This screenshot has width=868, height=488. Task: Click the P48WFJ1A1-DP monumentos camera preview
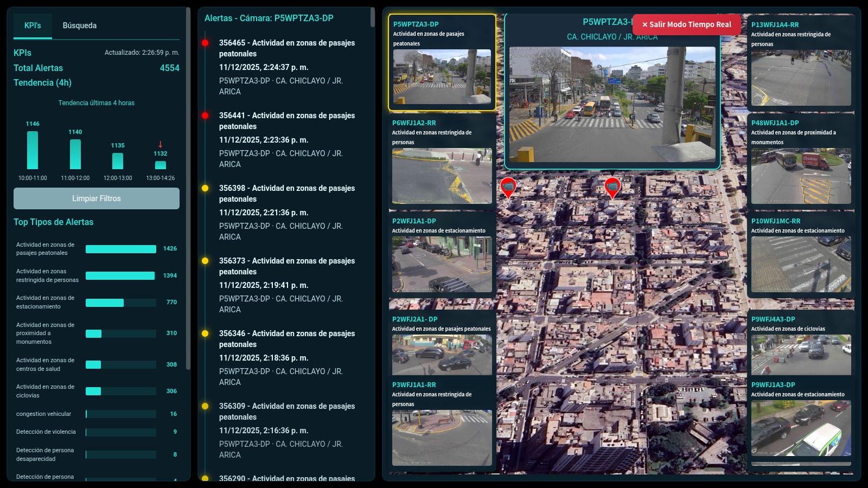pyautogui.click(x=801, y=176)
